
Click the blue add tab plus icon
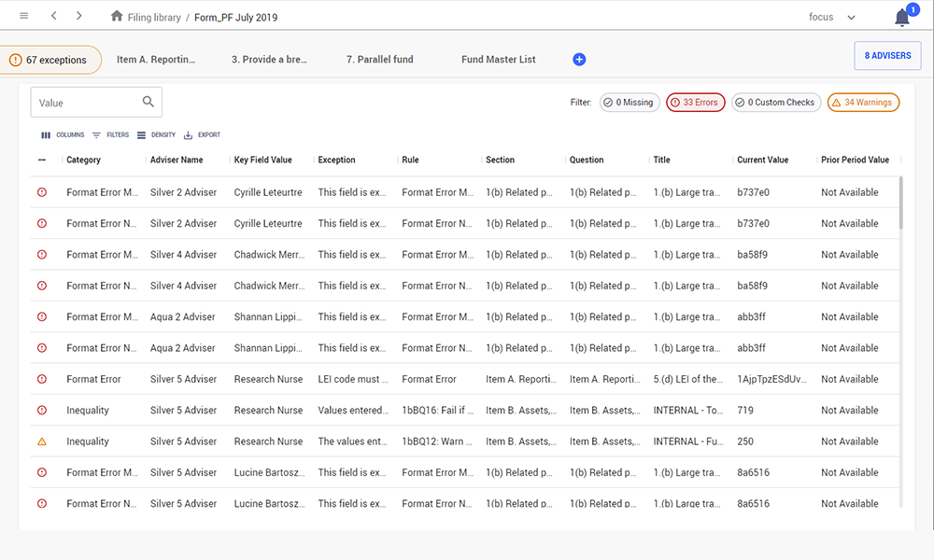[x=579, y=60]
